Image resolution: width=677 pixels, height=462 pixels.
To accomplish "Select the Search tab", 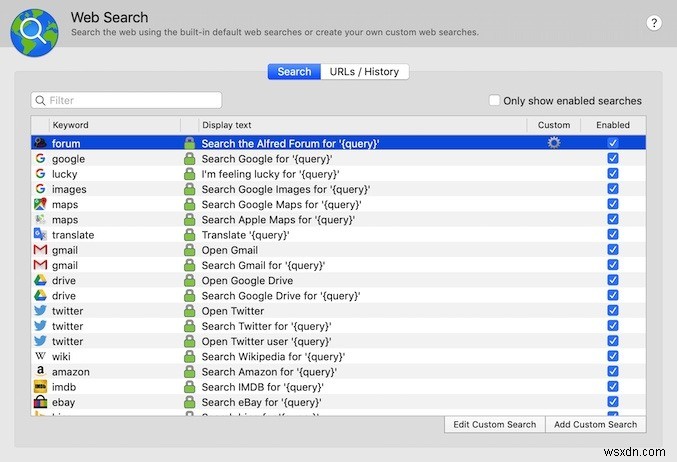I will 294,72.
